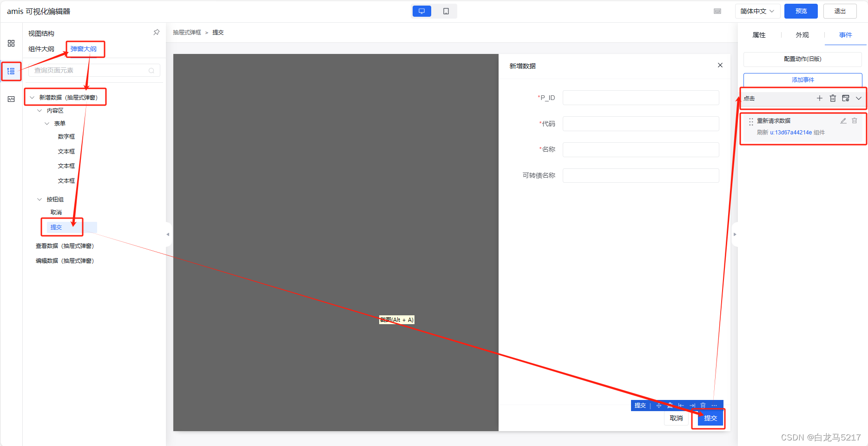This screenshot has height=446, width=868.
Task: Select 查看数据（抽屉式弹窗）in tree
Action: tap(65, 246)
